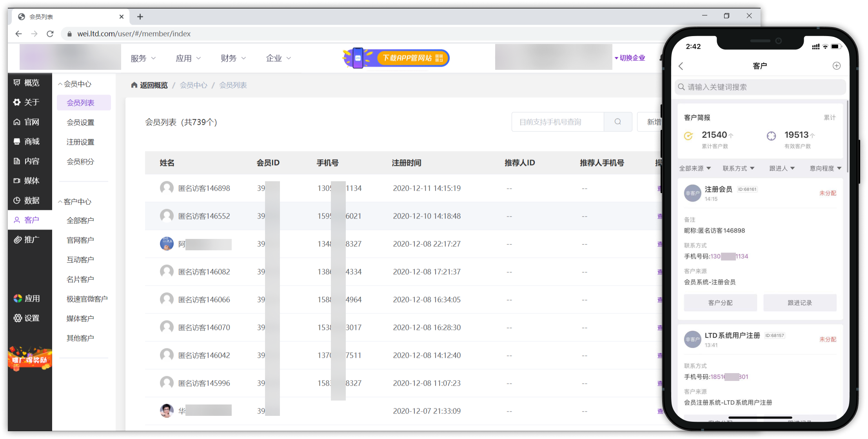Viewport: 868px width, 439px height.
Task: Expand the 服务 top menu dropdown
Action: (x=143, y=58)
